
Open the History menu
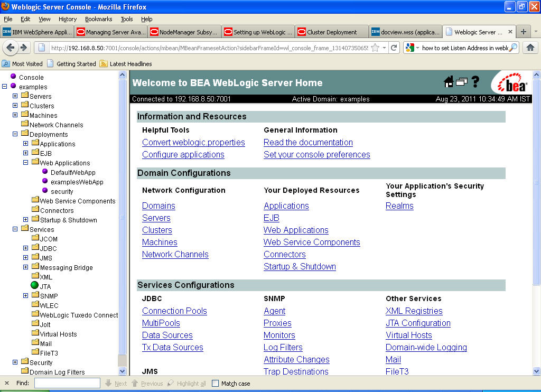click(x=68, y=19)
